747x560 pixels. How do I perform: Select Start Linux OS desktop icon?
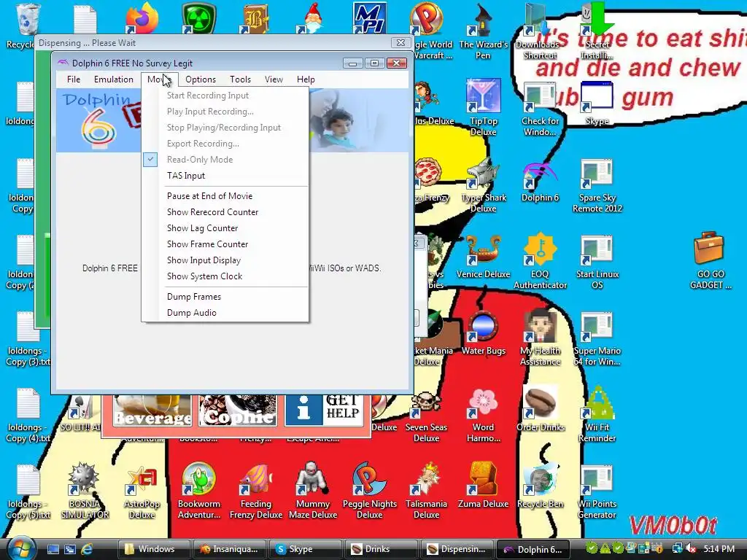(597, 262)
